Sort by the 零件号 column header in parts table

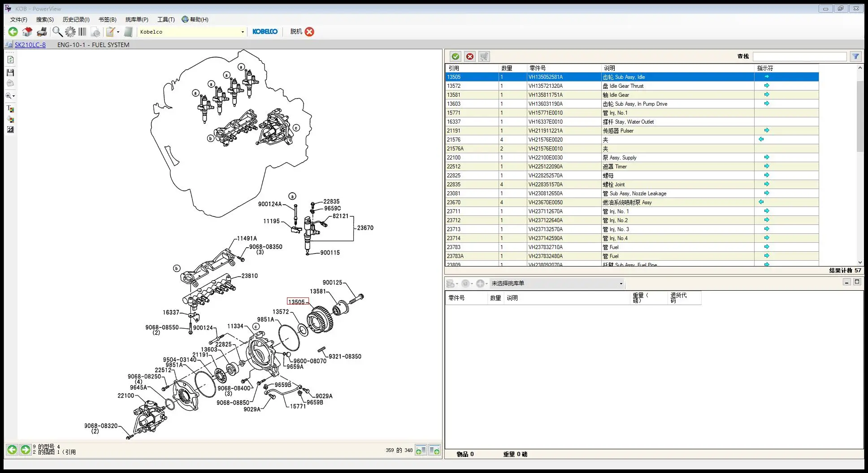pyautogui.click(x=564, y=68)
